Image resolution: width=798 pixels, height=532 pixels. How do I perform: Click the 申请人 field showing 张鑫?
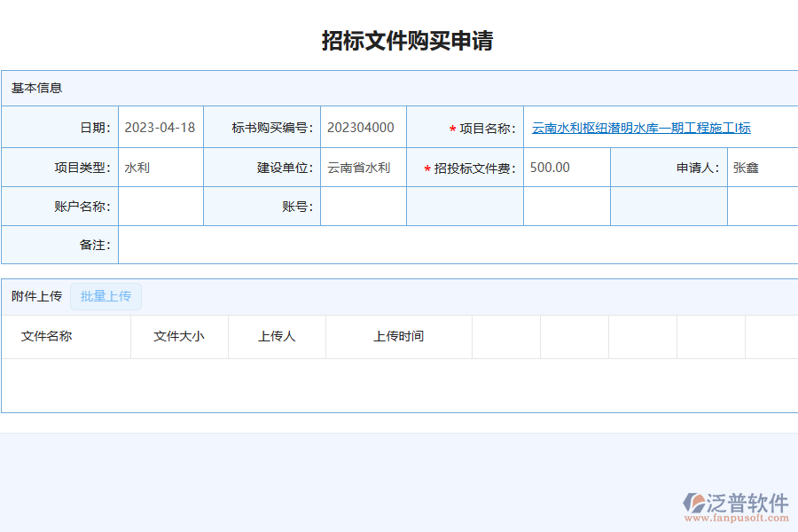click(x=761, y=167)
